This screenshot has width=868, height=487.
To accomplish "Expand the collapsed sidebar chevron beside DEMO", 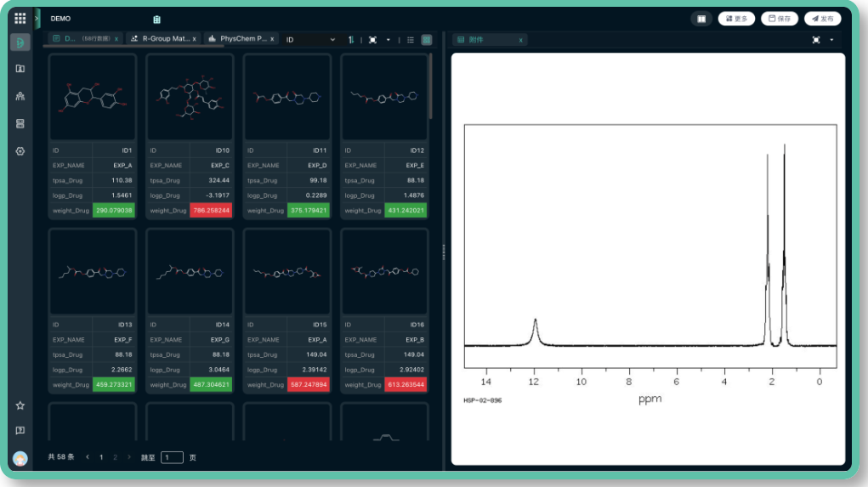I will tap(37, 18).
